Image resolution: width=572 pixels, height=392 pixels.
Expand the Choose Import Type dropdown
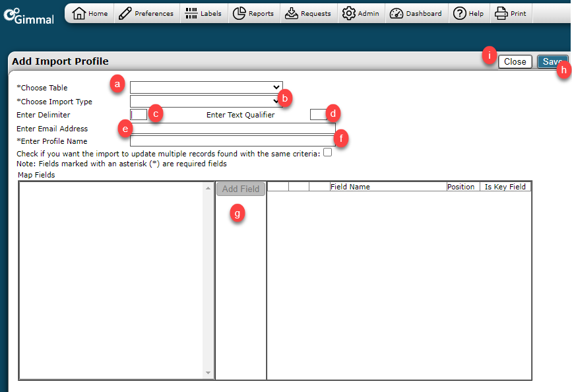205,101
